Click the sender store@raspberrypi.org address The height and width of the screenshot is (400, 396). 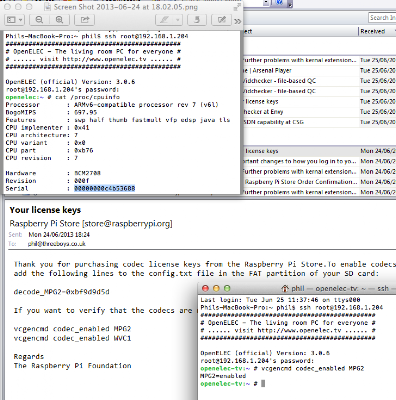click(127, 223)
